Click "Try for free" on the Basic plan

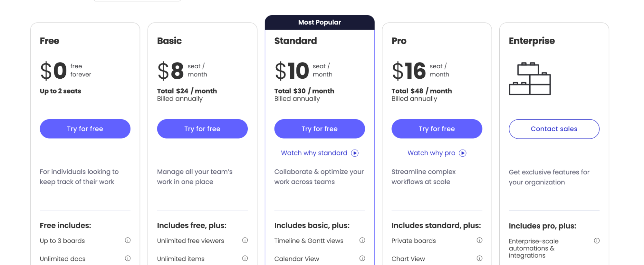[x=202, y=129]
